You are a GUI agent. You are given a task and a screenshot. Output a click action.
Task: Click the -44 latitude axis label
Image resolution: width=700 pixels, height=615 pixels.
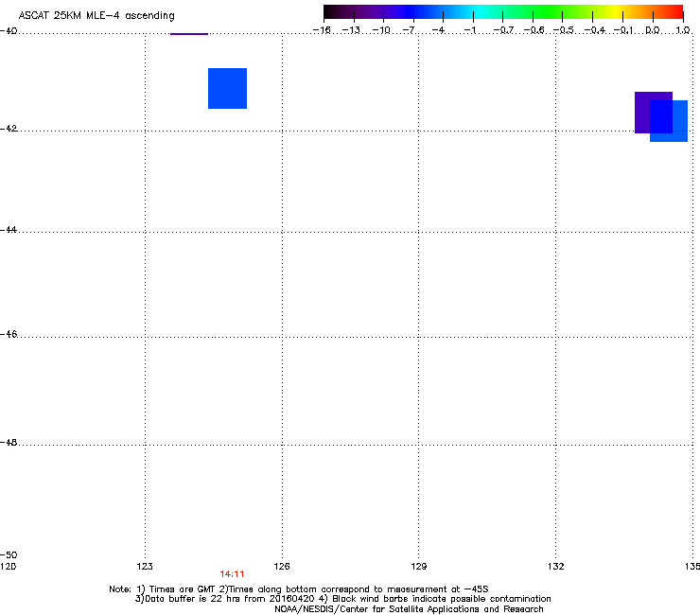pyautogui.click(x=9, y=230)
